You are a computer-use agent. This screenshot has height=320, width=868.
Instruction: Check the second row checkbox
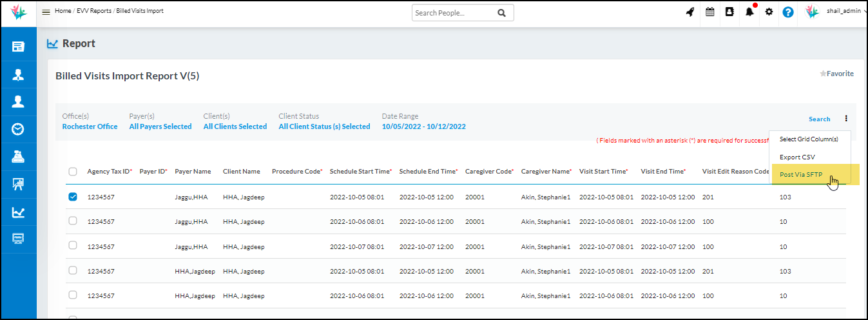(x=73, y=221)
